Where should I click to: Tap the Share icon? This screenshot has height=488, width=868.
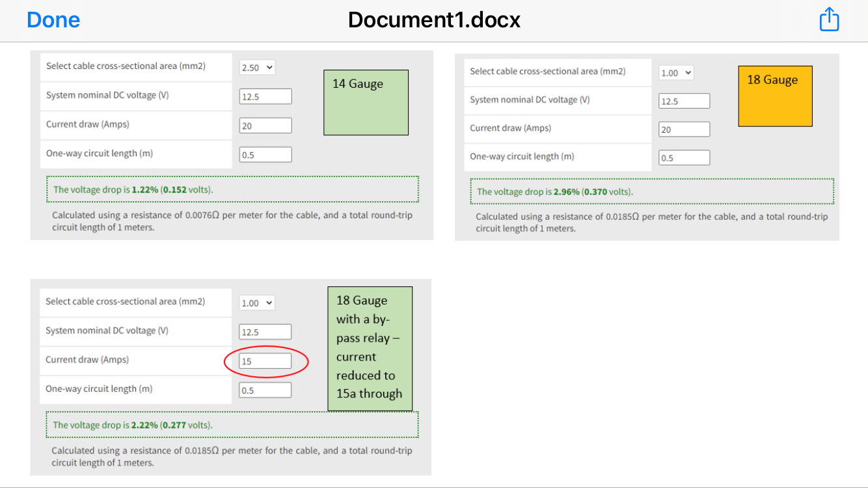[829, 20]
